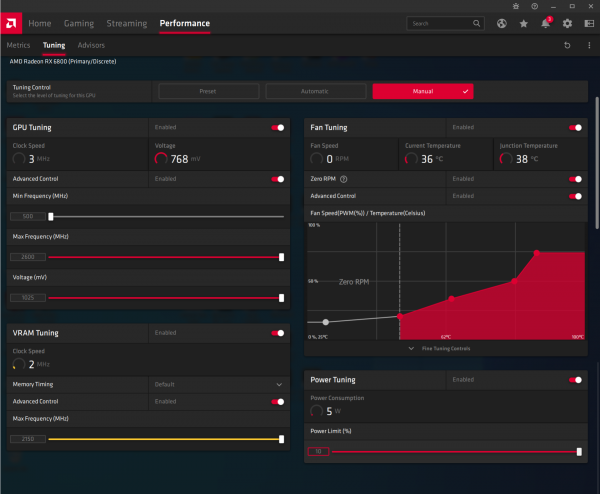Image resolution: width=600 pixels, height=494 pixels.
Task: Open favorites star icon
Action: click(x=523, y=24)
